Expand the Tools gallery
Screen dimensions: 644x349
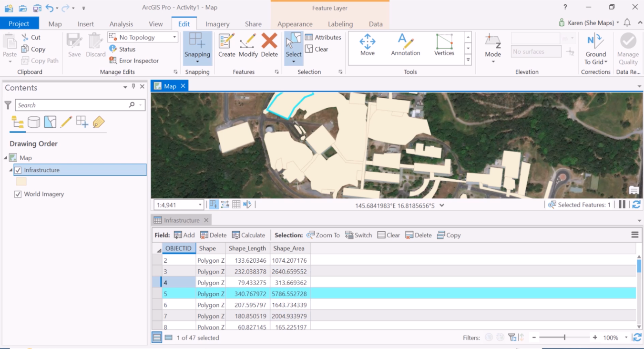[x=468, y=60]
